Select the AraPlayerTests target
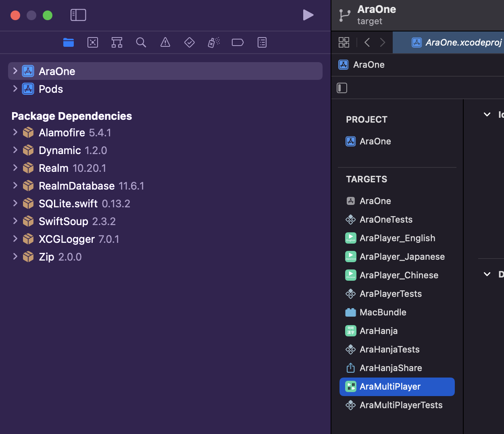The width and height of the screenshot is (504, 434). pos(397,294)
